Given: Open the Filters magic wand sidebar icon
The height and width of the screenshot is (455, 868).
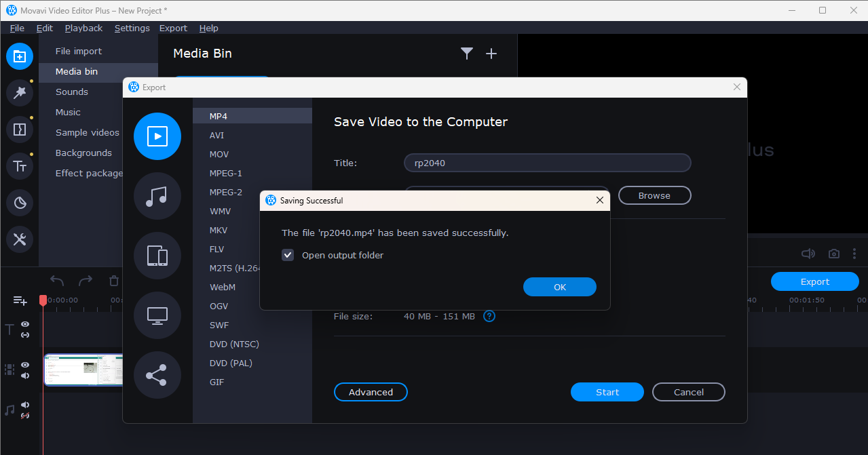Looking at the screenshot, I should (x=20, y=93).
